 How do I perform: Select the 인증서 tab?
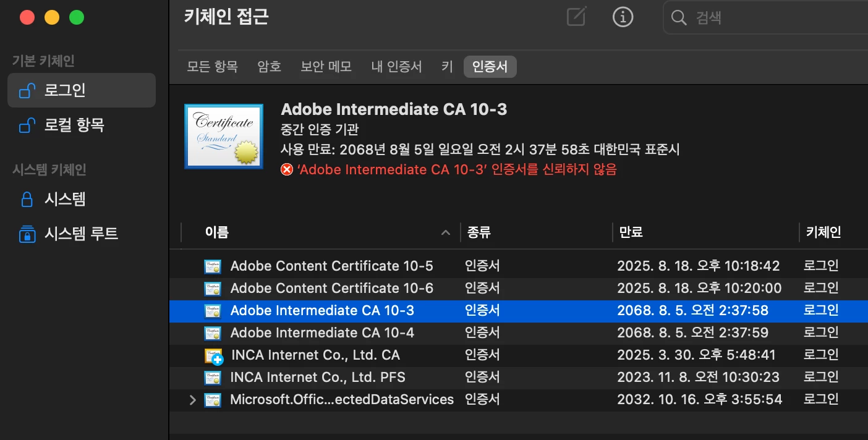490,67
